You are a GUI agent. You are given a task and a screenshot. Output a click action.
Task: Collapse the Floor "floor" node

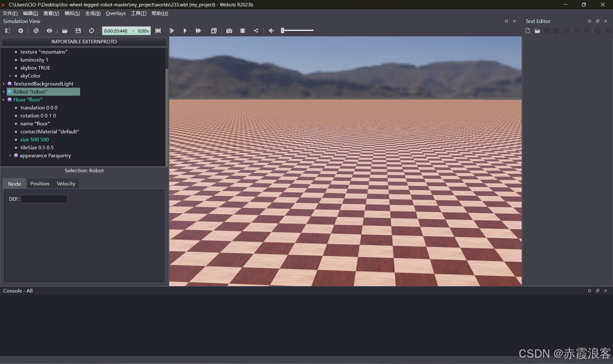click(4, 100)
